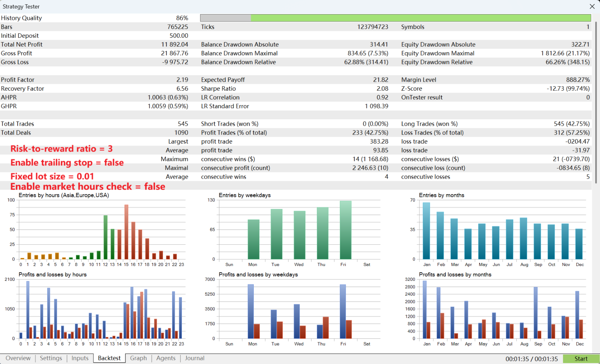Click the Total Net Profit value
This screenshot has width=600, height=364.
[174, 44]
